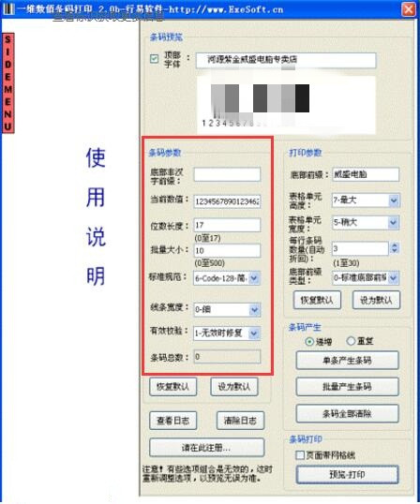
Task: Click the 批量大小 field showing 10
Action: click(227, 250)
